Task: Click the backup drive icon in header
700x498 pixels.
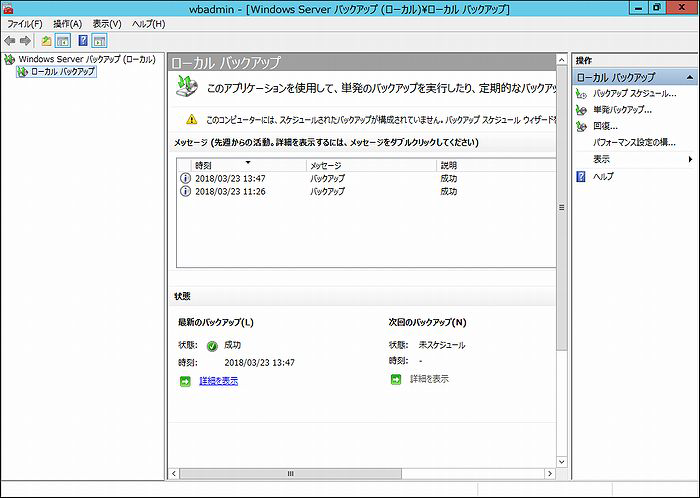Action: tap(187, 87)
